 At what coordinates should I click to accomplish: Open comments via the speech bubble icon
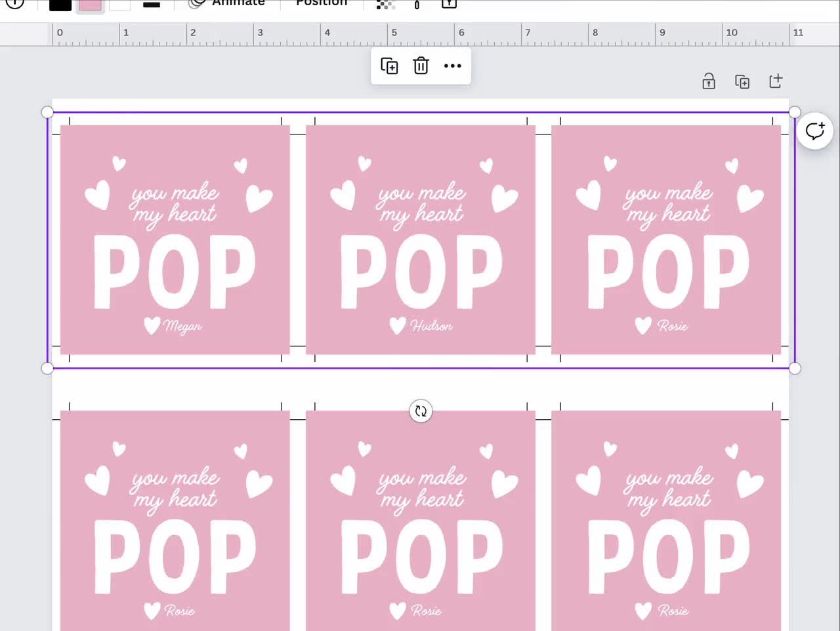point(815,131)
